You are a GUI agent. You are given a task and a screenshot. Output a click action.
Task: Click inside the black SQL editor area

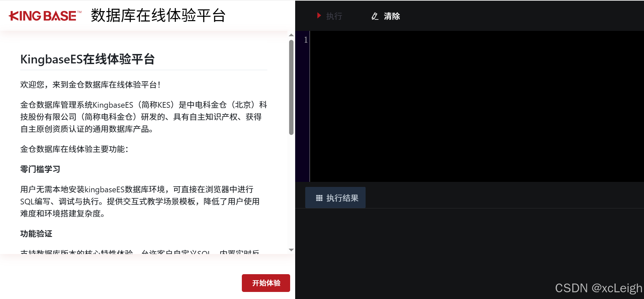click(476, 106)
